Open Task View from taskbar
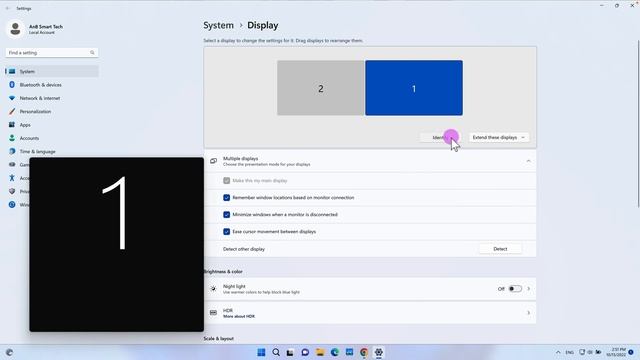This screenshot has width=640, height=360. 290,352
